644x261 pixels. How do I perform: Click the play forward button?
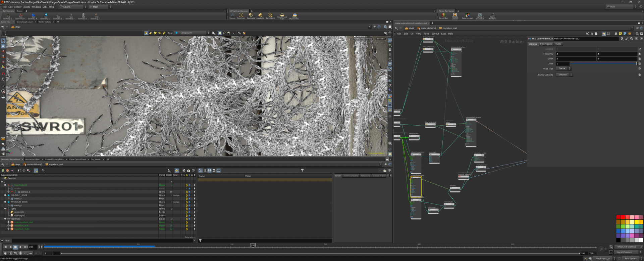20,247
